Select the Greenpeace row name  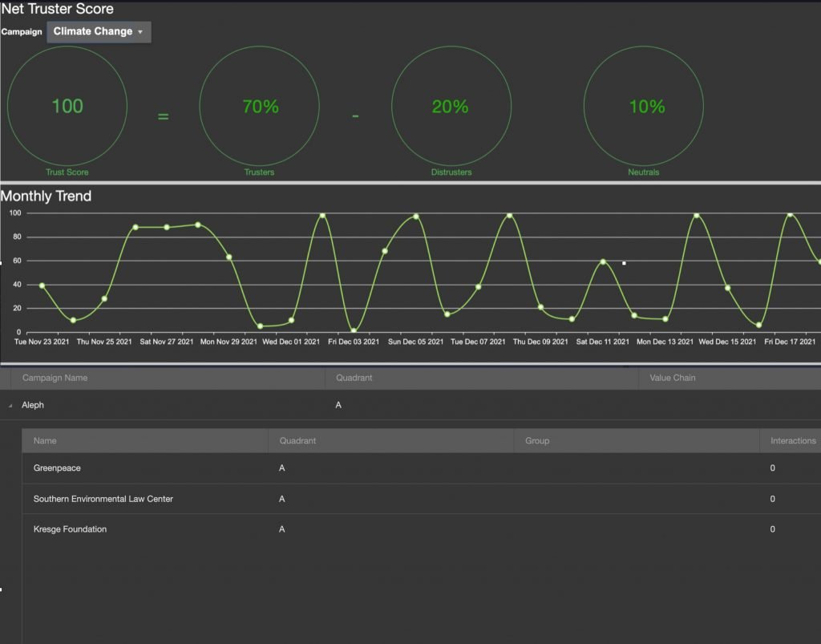click(57, 468)
